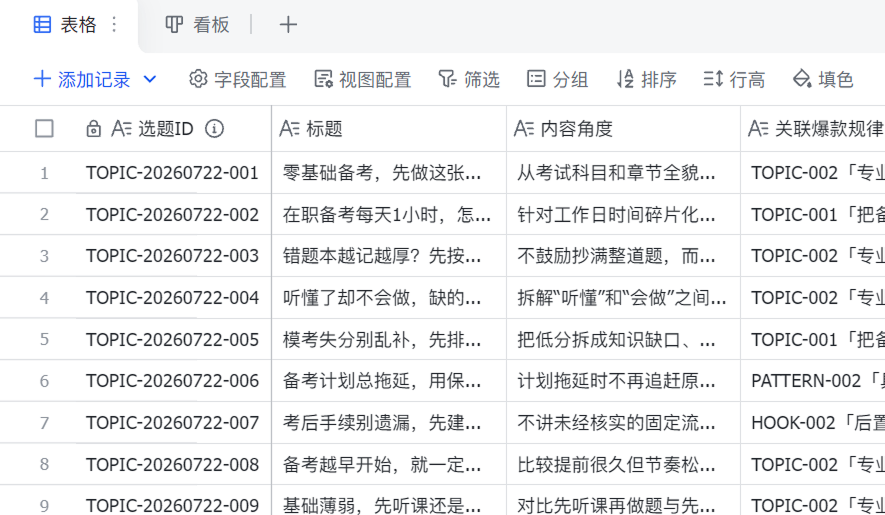Open 字段配置 field settings
885x515 pixels.
click(238, 80)
